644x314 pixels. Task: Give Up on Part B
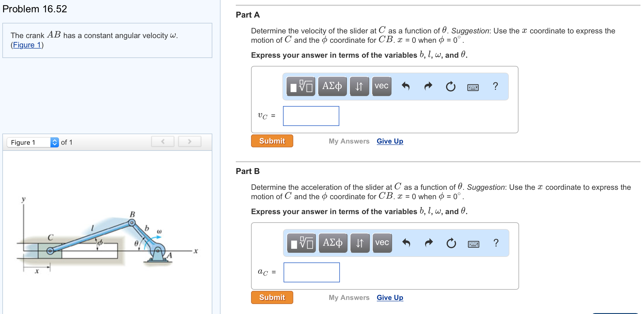click(x=389, y=297)
